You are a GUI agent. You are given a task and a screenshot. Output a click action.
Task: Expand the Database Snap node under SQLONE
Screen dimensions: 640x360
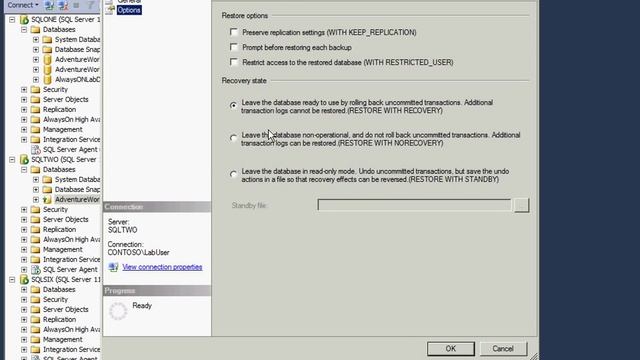pyautogui.click(x=36, y=50)
